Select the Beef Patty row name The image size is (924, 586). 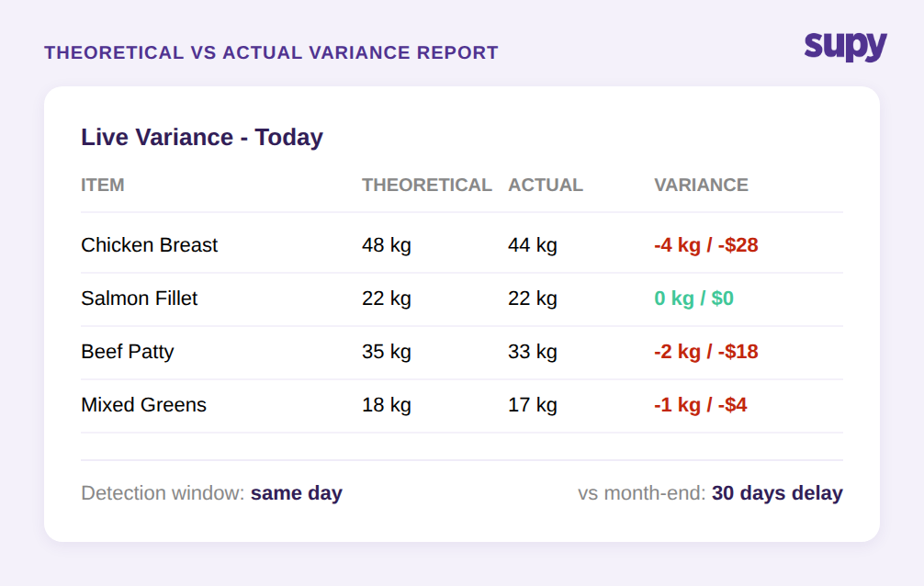[x=128, y=352]
